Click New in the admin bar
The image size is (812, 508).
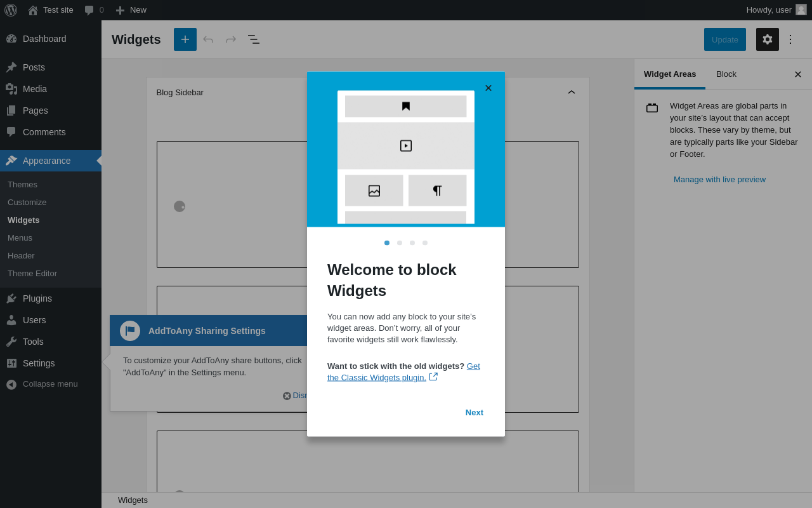point(131,10)
